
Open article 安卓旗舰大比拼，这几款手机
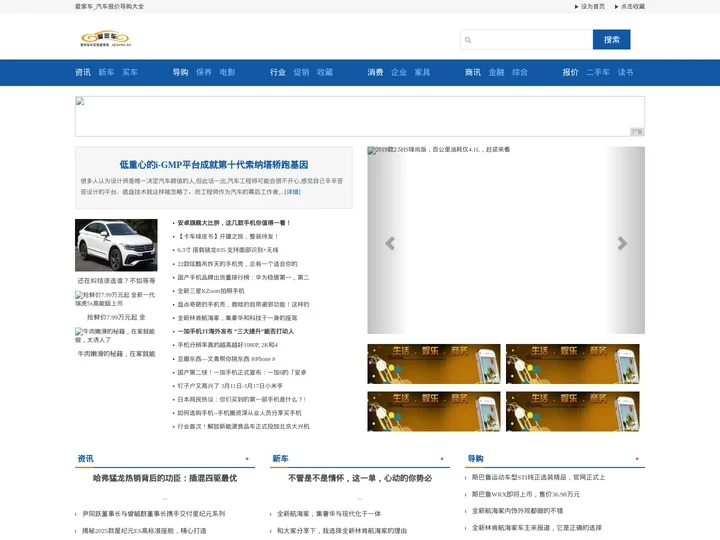(x=234, y=223)
